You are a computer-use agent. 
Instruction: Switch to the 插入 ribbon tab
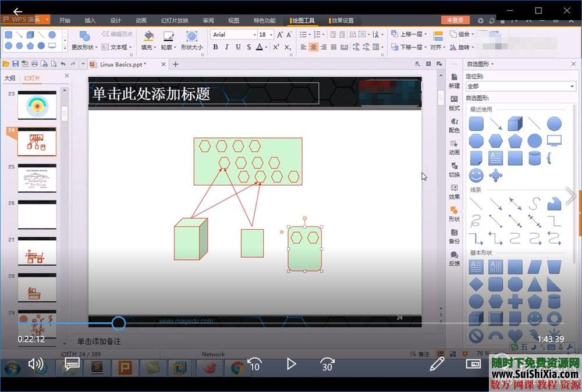pos(90,20)
